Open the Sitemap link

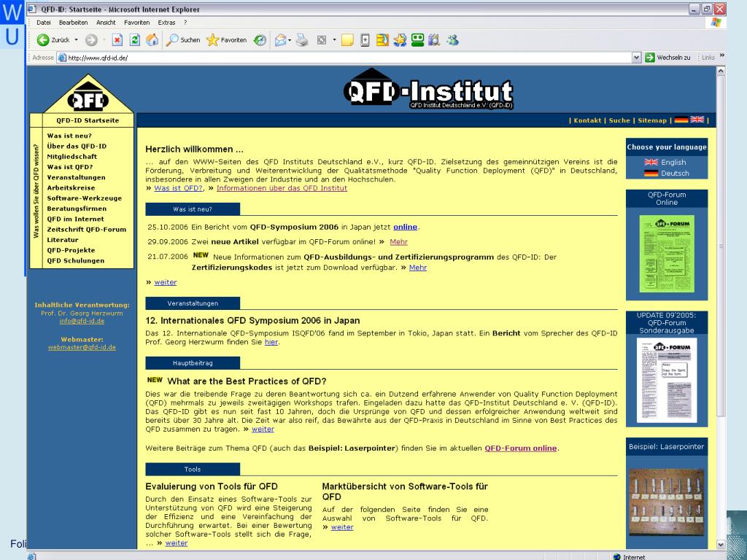pos(652,120)
